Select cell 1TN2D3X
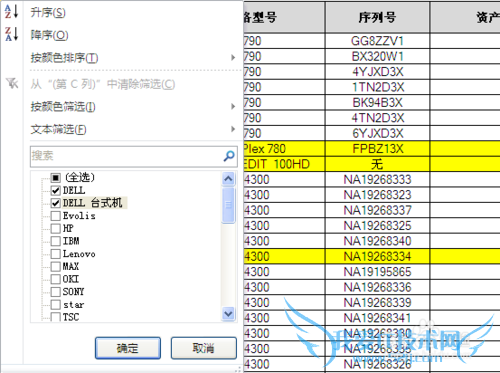This screenshot has height=373, width=500. tap(377, 87)
